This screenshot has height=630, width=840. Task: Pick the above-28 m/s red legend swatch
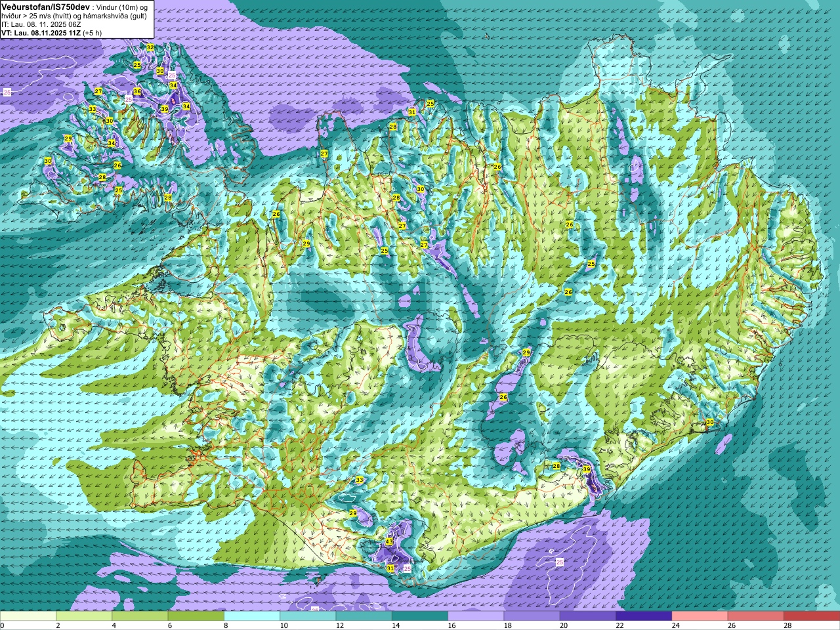coord(812,616)
